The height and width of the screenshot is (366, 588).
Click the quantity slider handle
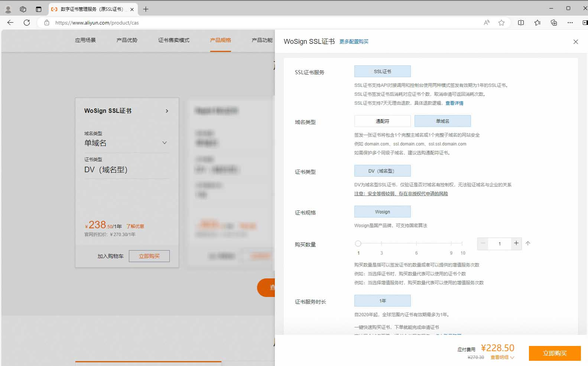358,244
